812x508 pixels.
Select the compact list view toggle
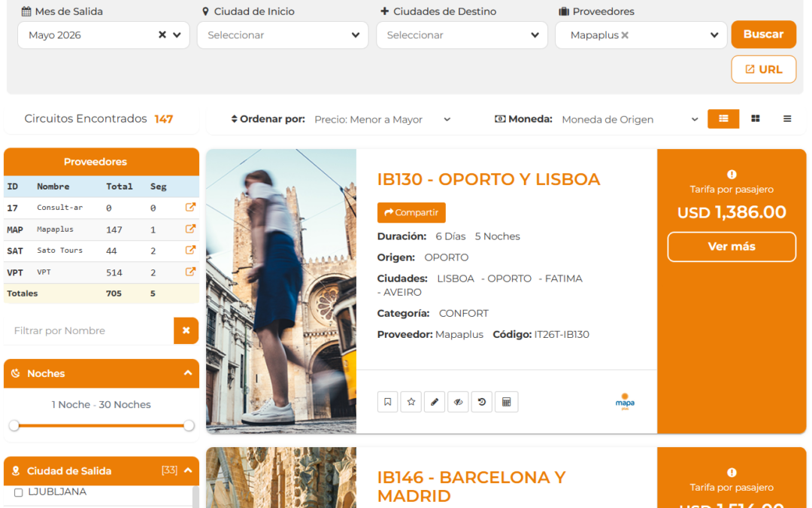pyautogui.click(x=786, y=119)
